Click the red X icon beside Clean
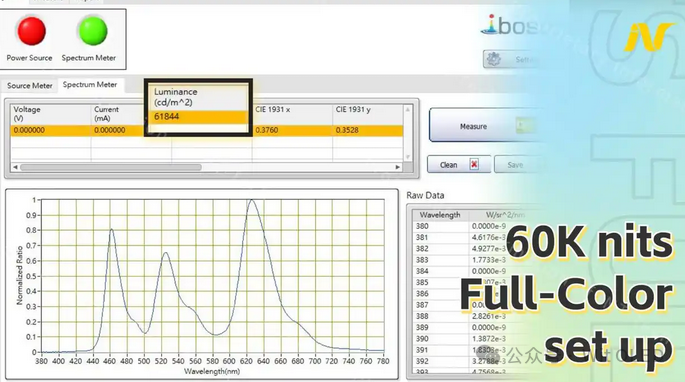This screenshot has width=685, height=382. point(474,164)
